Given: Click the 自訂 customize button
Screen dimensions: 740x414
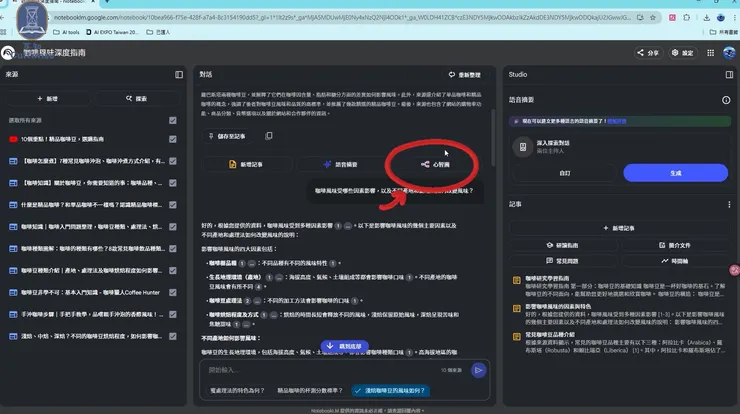Looking at the screenshot, I should (564, 173).
